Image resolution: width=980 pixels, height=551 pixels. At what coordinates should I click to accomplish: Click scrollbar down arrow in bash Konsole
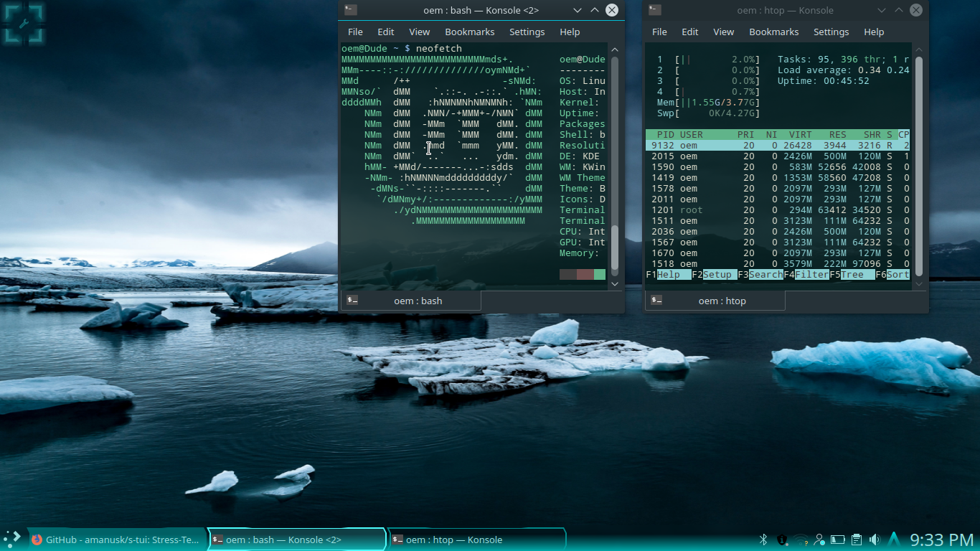click(614, 284)
